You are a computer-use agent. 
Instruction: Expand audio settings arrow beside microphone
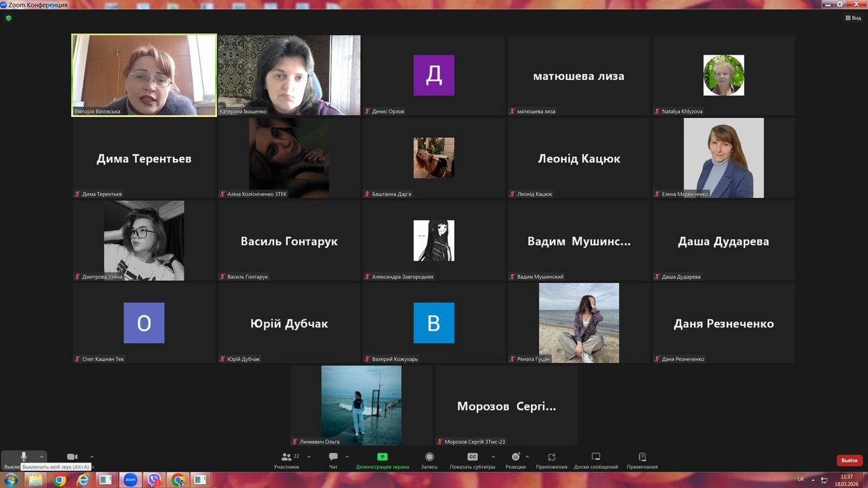(42, 456)
